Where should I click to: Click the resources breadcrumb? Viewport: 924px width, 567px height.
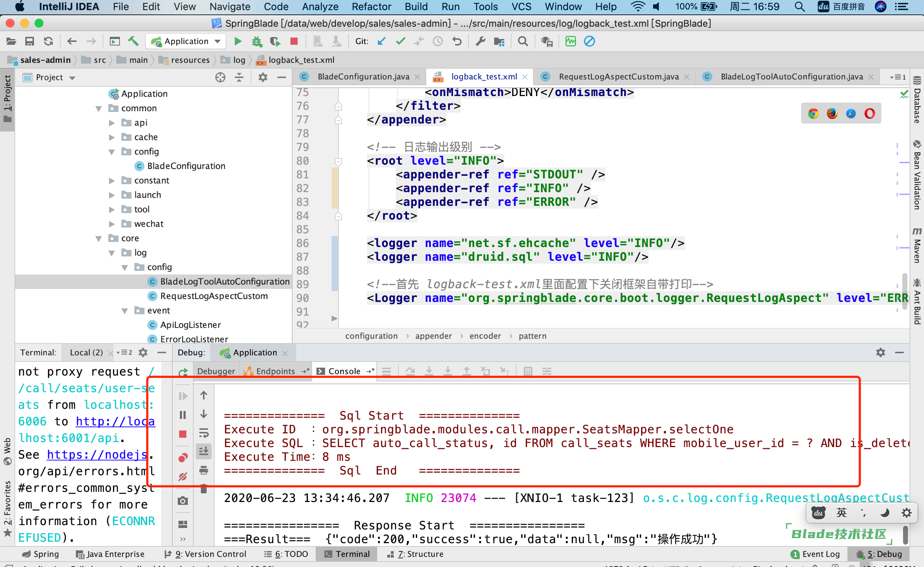(185, 60)
